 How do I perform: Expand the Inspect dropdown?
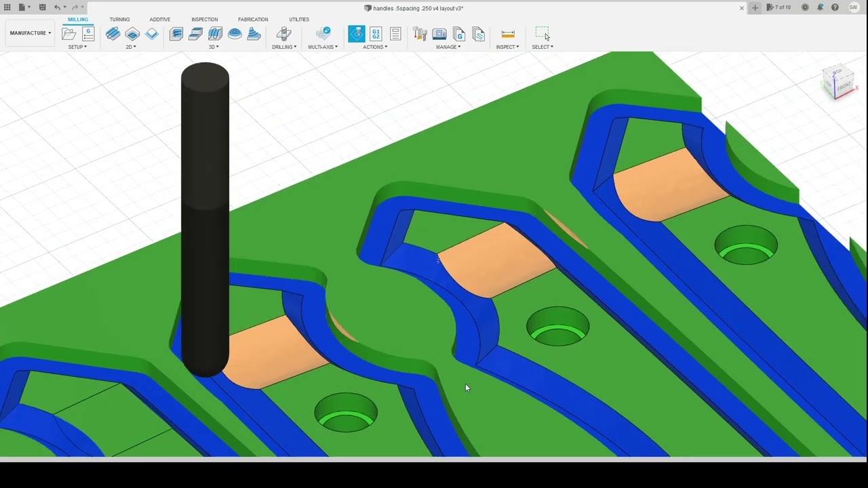pyautogui.click(x=507, y=47)
